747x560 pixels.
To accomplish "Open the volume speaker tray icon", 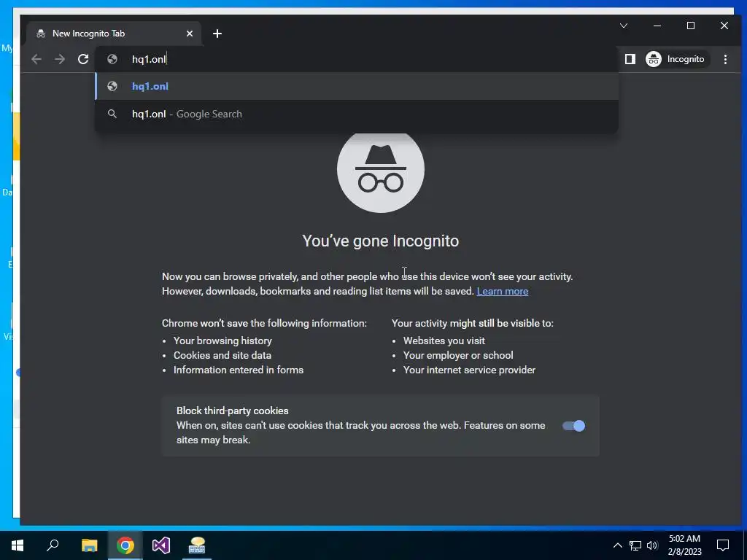I will point(652,545).
